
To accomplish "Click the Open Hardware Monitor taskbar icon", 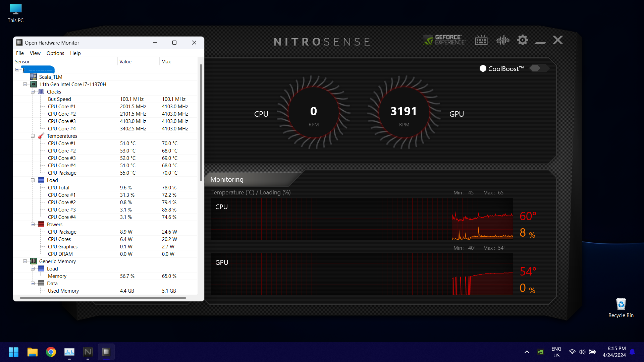I will point(106,352).
